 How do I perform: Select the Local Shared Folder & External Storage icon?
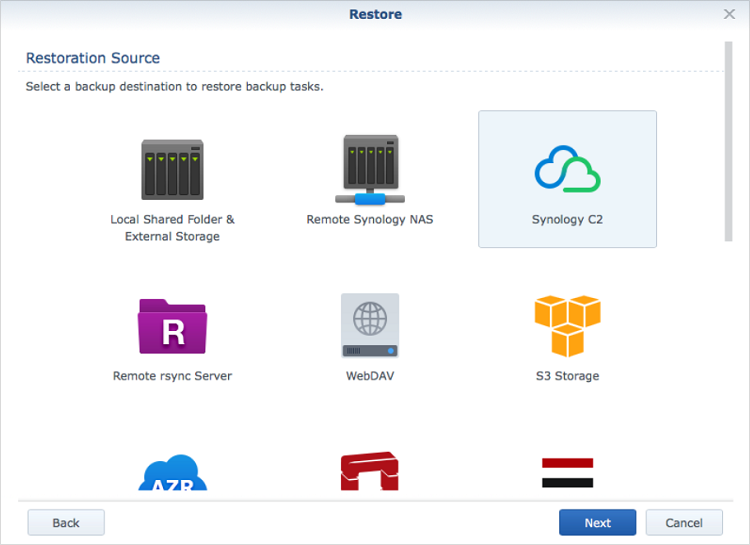point(172,169)
